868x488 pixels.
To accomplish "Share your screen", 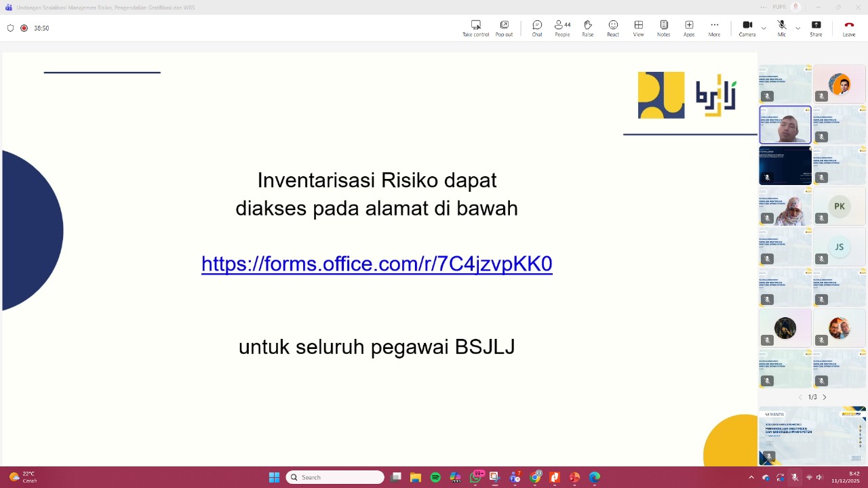I will point(816,28).
